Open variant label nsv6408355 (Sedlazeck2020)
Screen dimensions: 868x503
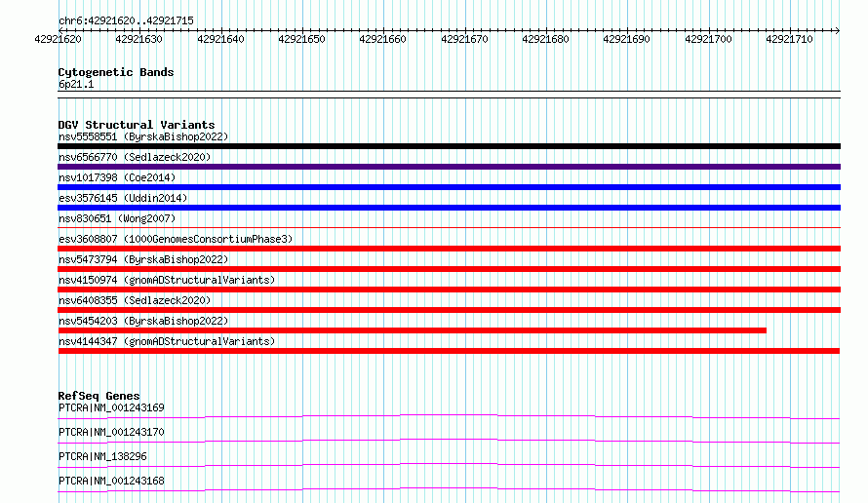tap(135, 300)
